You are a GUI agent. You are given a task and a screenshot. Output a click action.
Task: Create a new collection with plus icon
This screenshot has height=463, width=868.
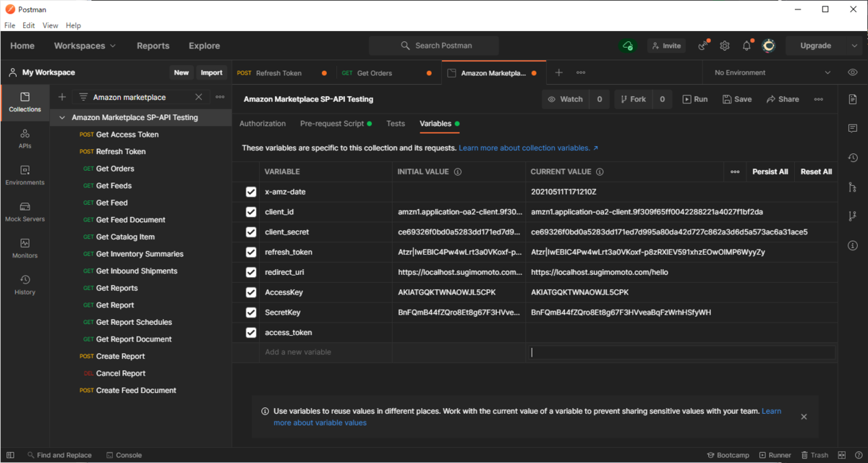[61, 97]
